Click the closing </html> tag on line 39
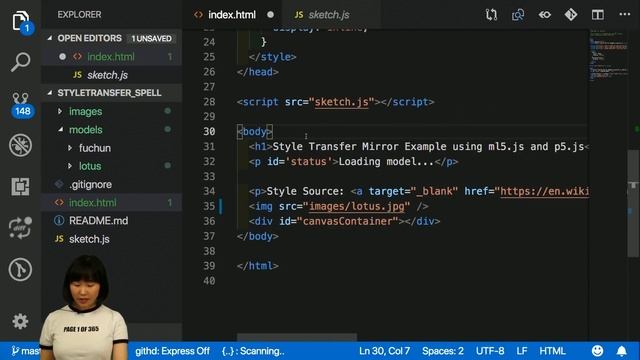 [x=258, y=266]
